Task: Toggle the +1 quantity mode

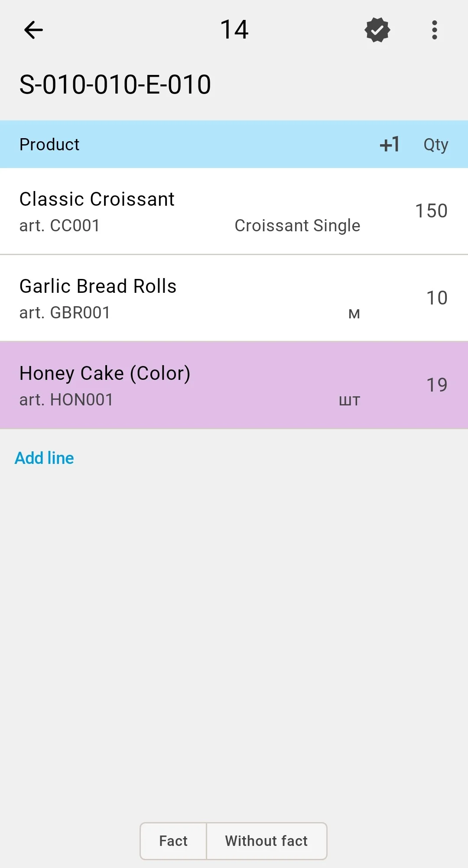Action: 389,144
